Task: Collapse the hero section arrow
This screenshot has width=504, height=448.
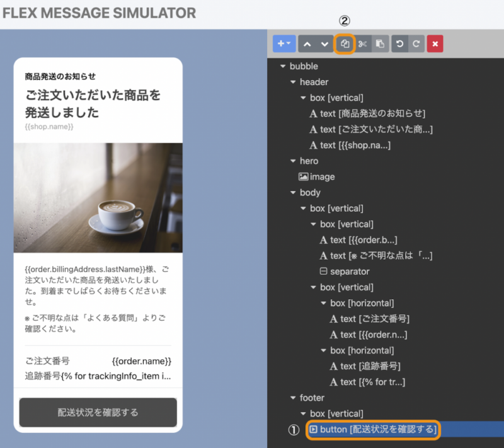Action: [293, 161]
